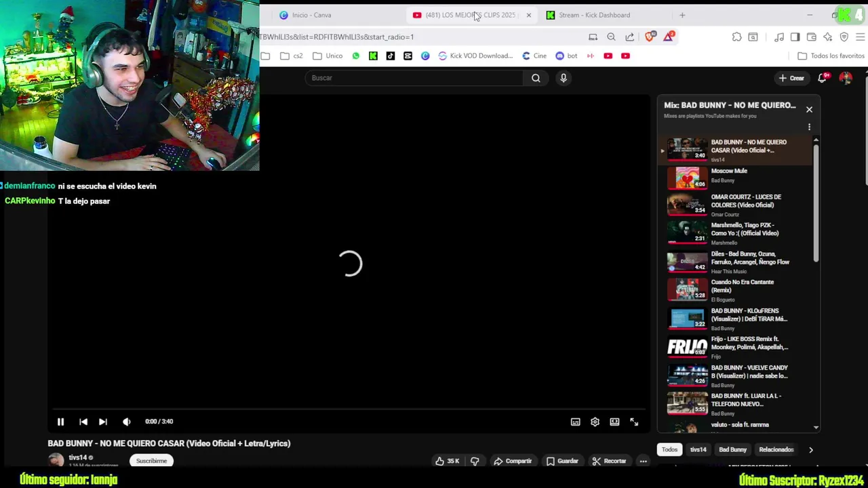This screenshot has width=868, height=488.
Task: Like the video with 35K likes
Action: coord(447,461)
